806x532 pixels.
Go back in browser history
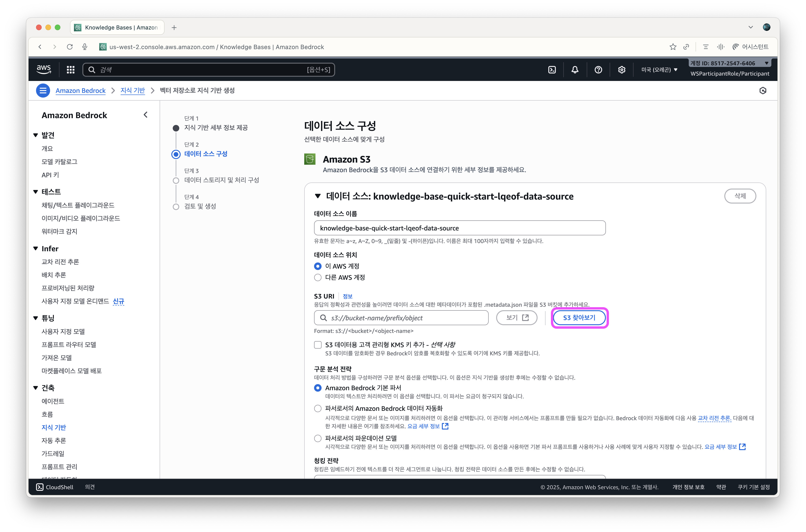coord(40,47)
